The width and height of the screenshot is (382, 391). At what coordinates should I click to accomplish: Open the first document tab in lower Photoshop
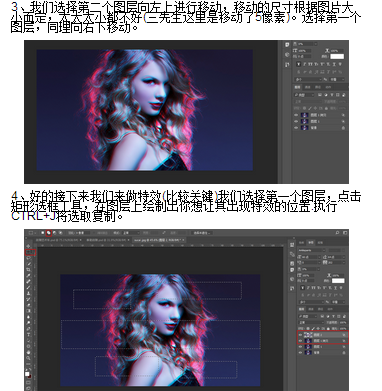58,240
